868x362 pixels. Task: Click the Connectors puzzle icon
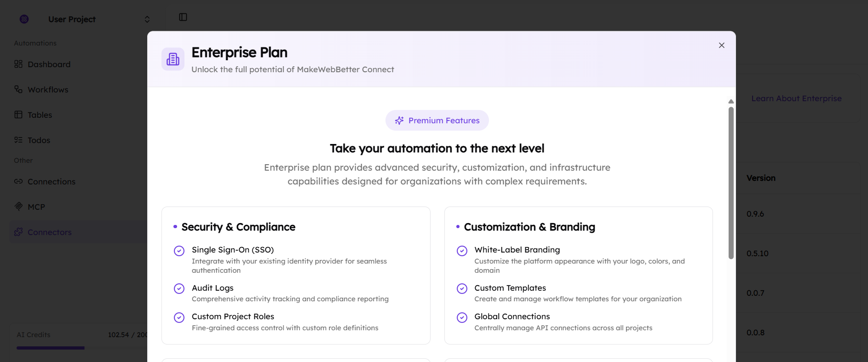coord(18,232)
